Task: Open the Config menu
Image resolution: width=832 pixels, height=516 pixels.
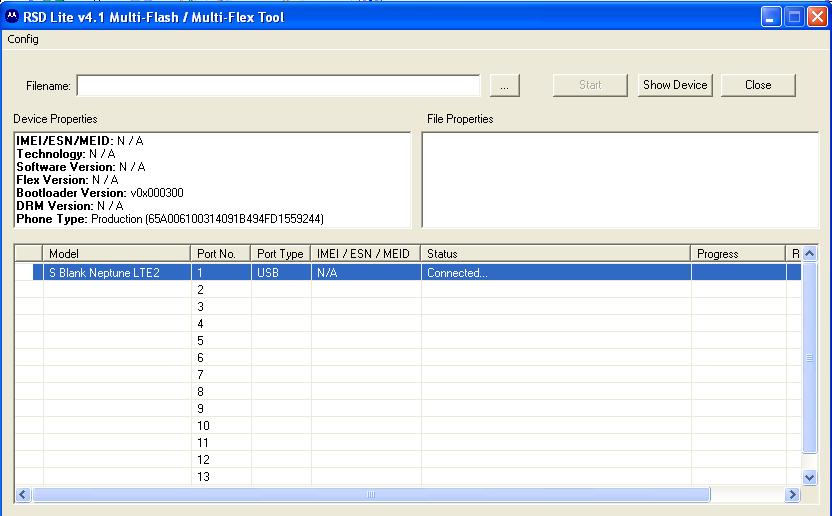Action: click(23, 39)
